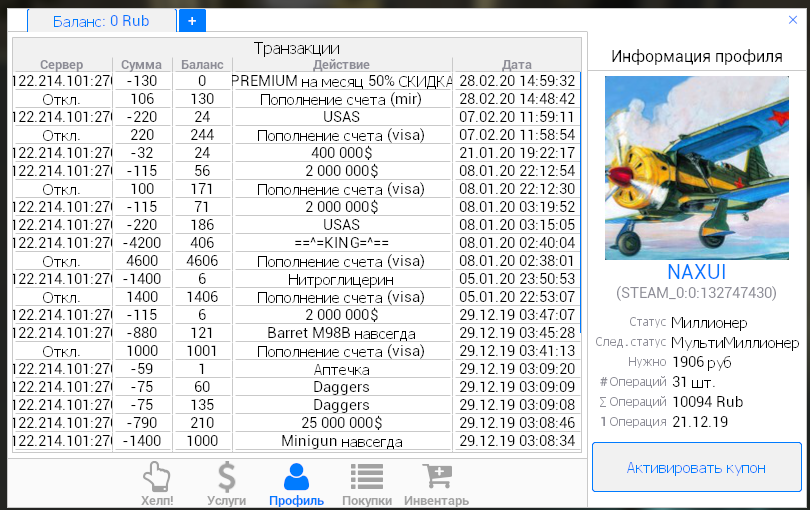Click the NAXUI profile name

696,272
